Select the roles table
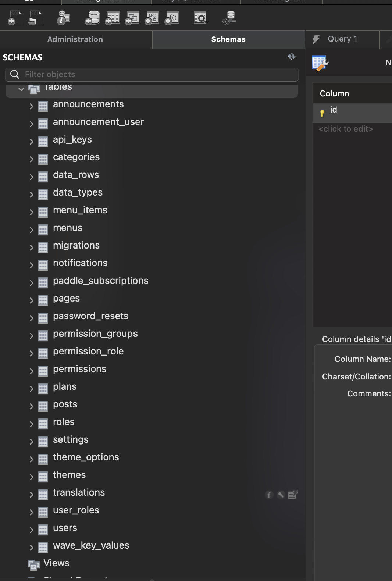This screenshot has width=392, height=581. [64, 422]
